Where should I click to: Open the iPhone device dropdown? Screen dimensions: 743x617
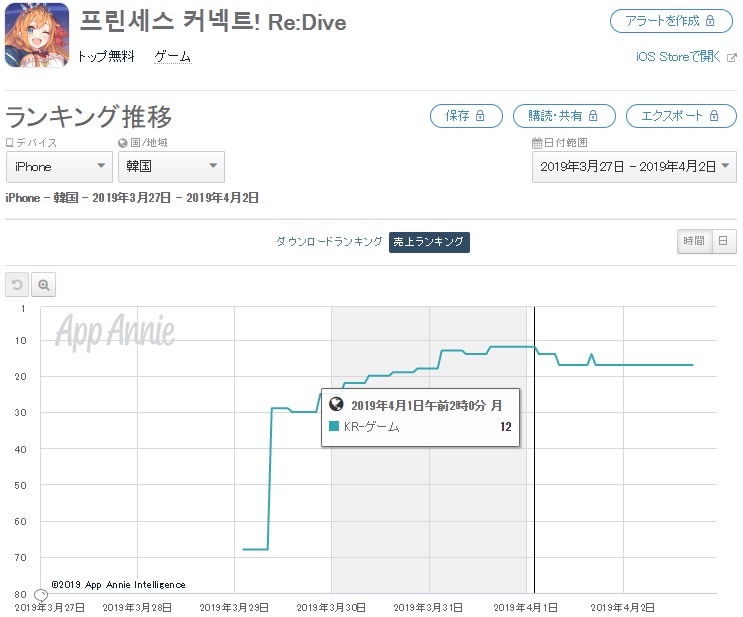point(59,167)
